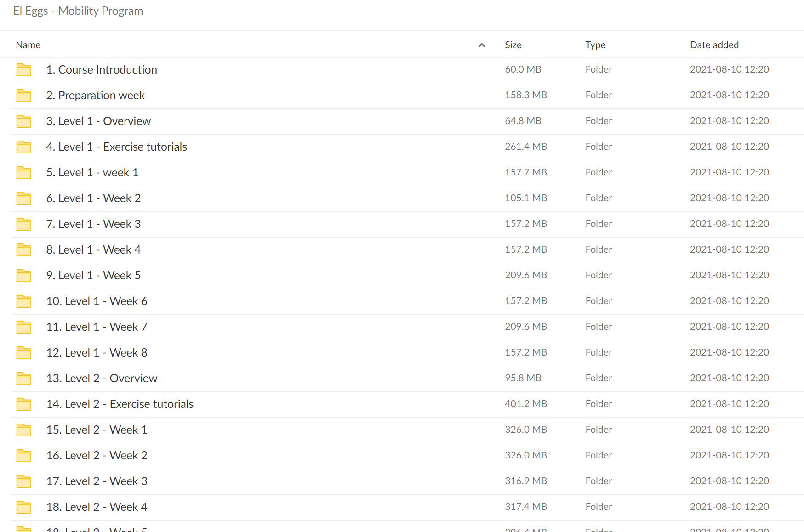The height and width of the screenshot is (532, 804).
Task: Open the 1. Course Introduction folder icon
Action: click(23, 70)
